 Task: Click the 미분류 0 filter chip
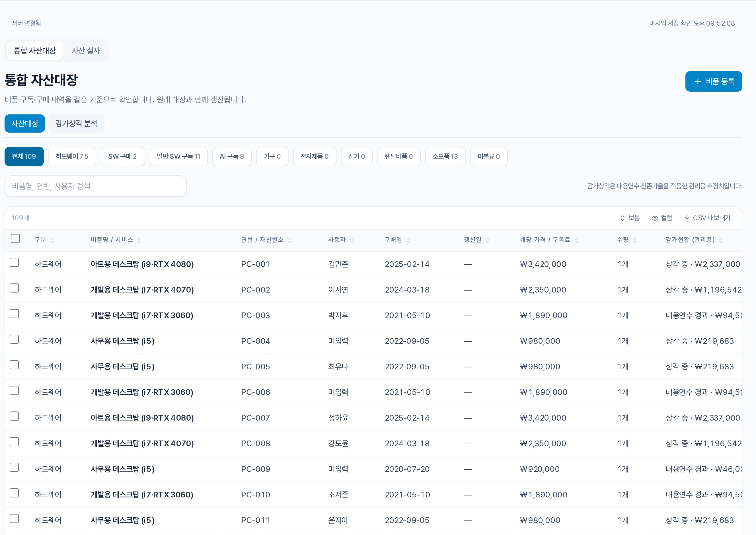[x=488, y=157]
